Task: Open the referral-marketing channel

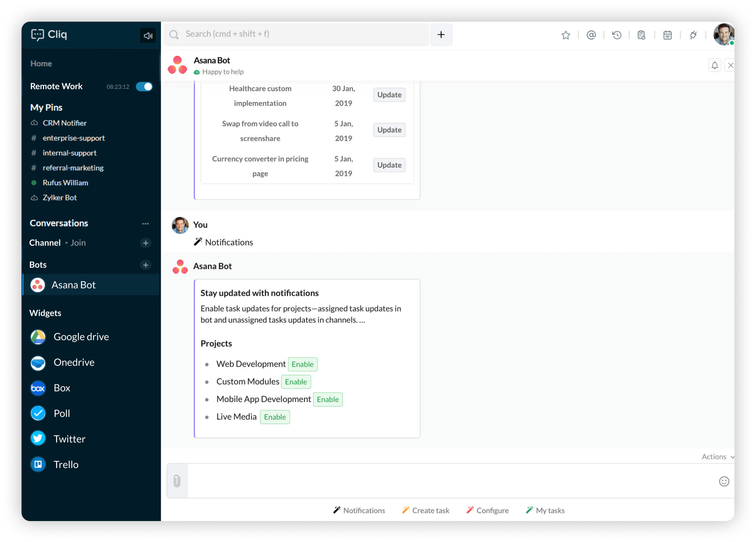Action: pos(67,168)
